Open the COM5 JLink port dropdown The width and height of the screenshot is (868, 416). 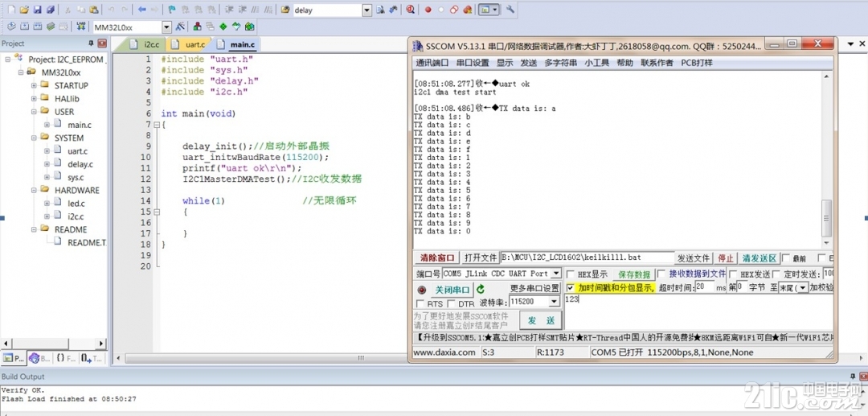[x=555, y=274]
